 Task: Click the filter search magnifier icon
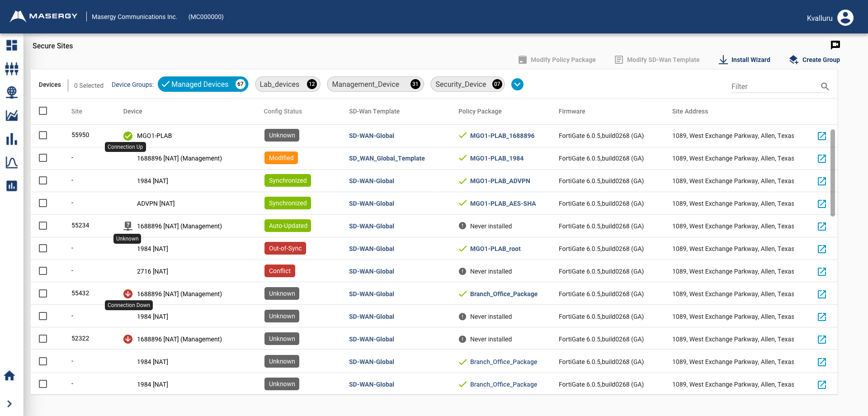[x=826, y=86]
